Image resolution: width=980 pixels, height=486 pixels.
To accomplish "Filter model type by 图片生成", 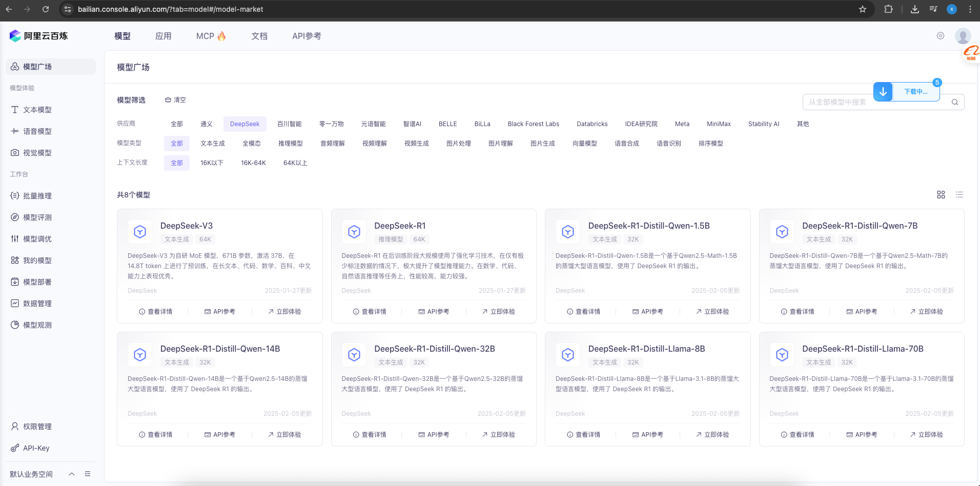I will pos(543,144).
